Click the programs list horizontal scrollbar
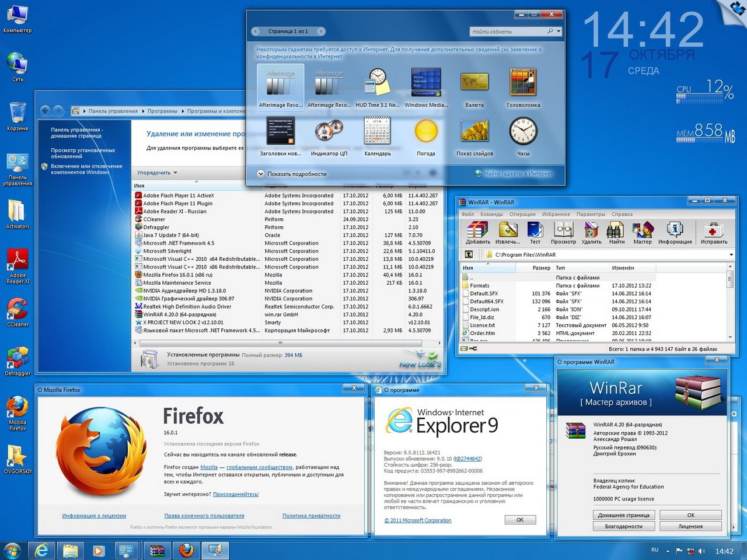The height and width of the screenshot is (560, 747). (x=286, y=342)
